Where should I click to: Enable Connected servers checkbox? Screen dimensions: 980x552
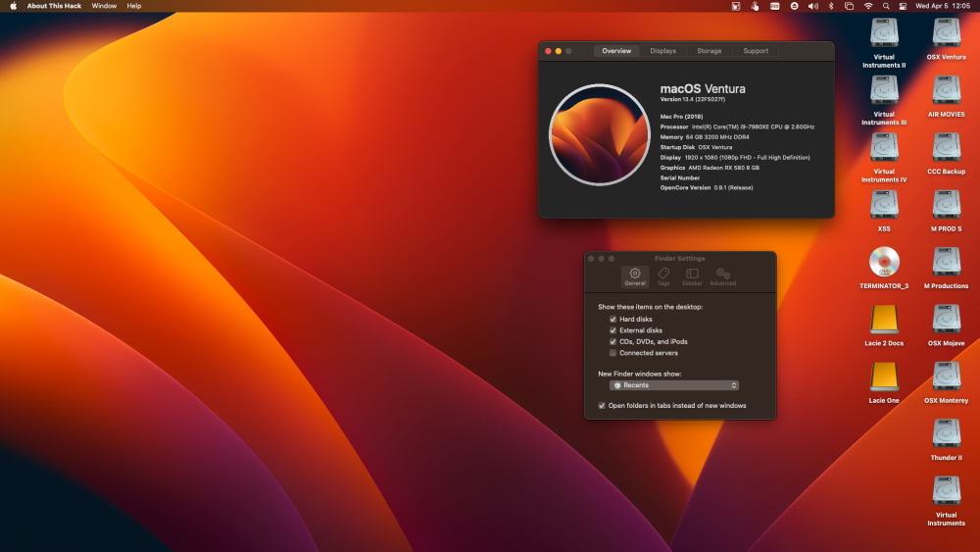coord(613,353)
